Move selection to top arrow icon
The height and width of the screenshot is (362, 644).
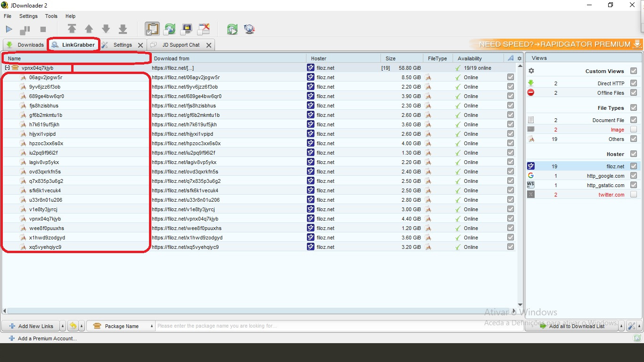click(72, 29)
